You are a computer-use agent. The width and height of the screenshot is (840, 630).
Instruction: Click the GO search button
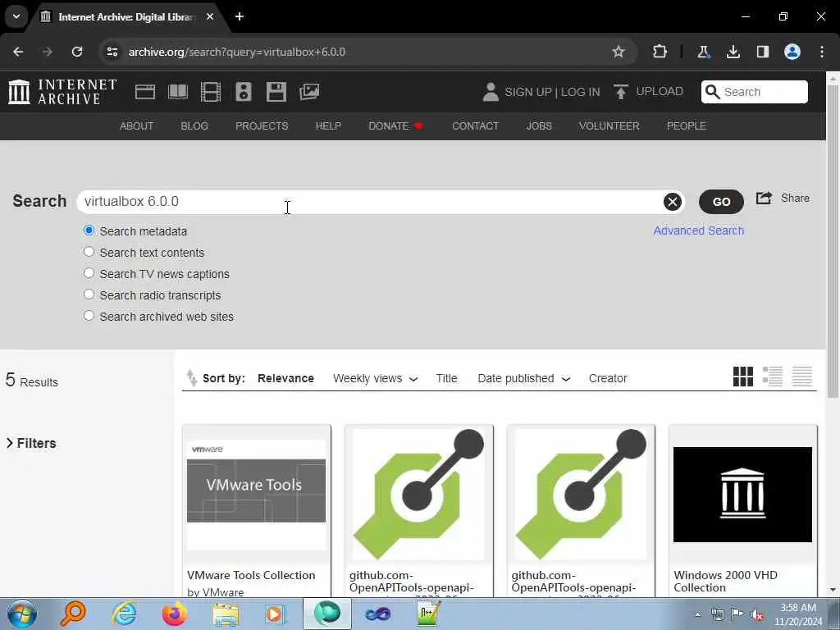click(x=721, y=202)
